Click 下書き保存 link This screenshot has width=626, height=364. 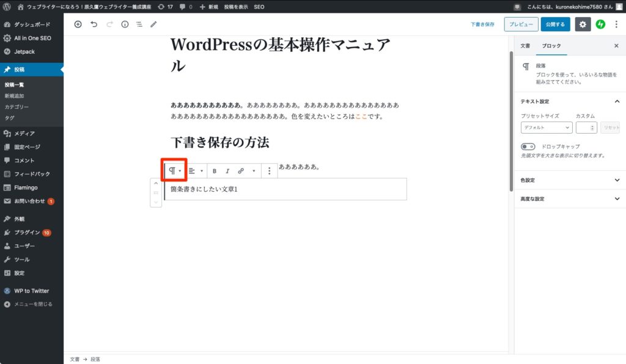(483, 24)
